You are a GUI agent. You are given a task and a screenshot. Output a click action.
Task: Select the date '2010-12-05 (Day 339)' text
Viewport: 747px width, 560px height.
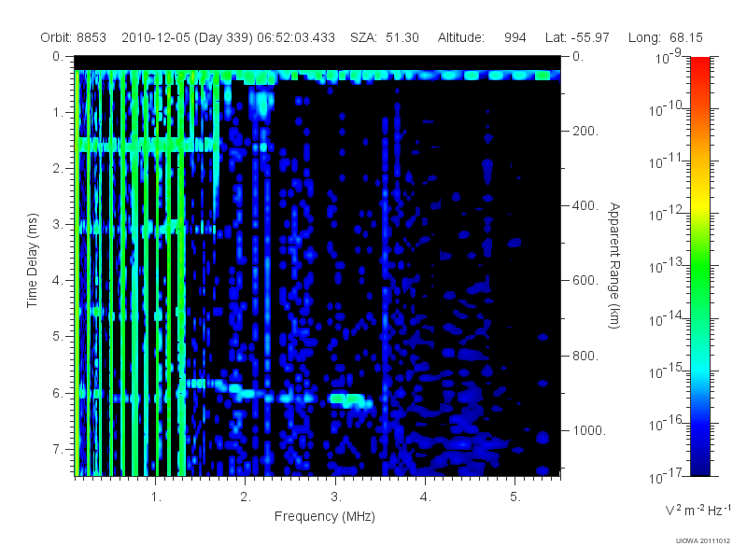click(x=188, y=37)
